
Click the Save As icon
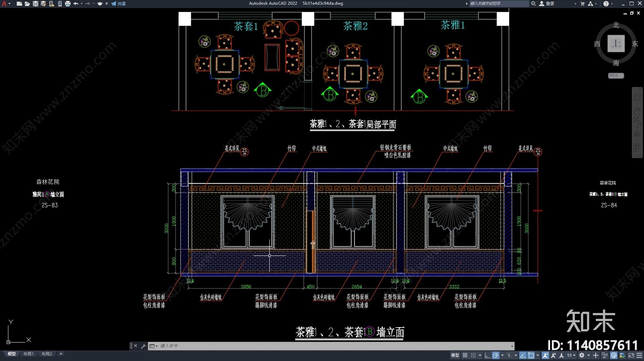click(43, 4)
